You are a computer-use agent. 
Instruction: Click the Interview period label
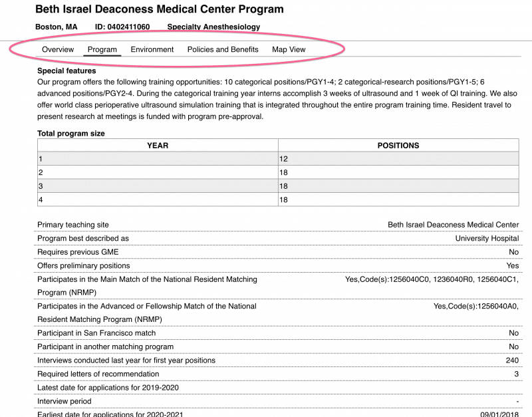pos(64,401)
